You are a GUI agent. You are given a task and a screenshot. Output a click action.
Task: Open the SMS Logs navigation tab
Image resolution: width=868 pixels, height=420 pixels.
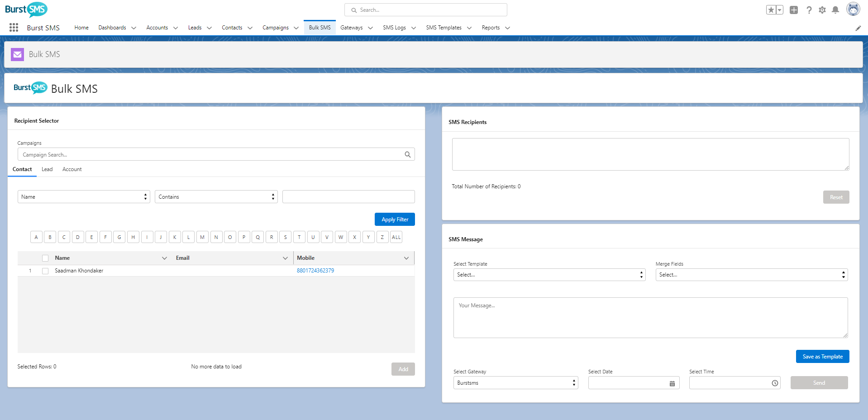394,28
